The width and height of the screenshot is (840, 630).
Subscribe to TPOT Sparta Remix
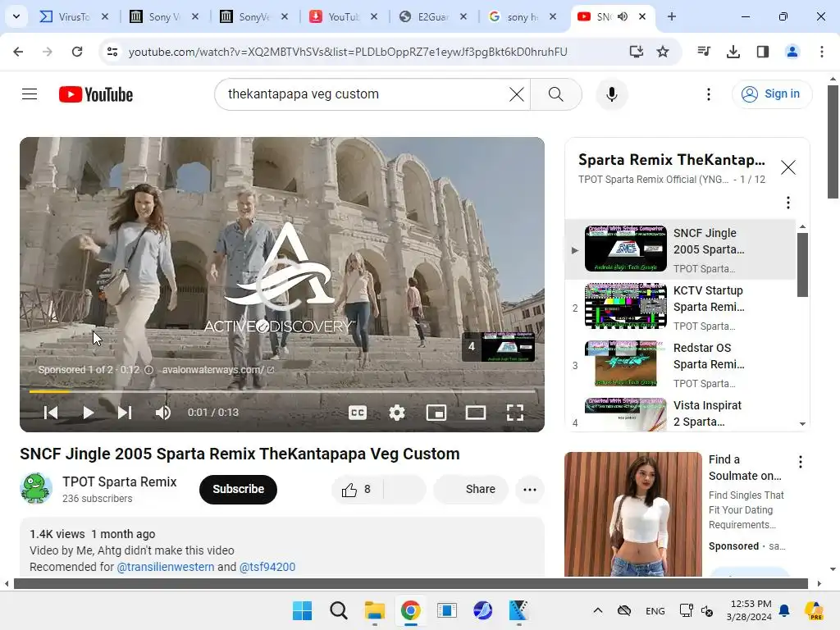[239, 489]
